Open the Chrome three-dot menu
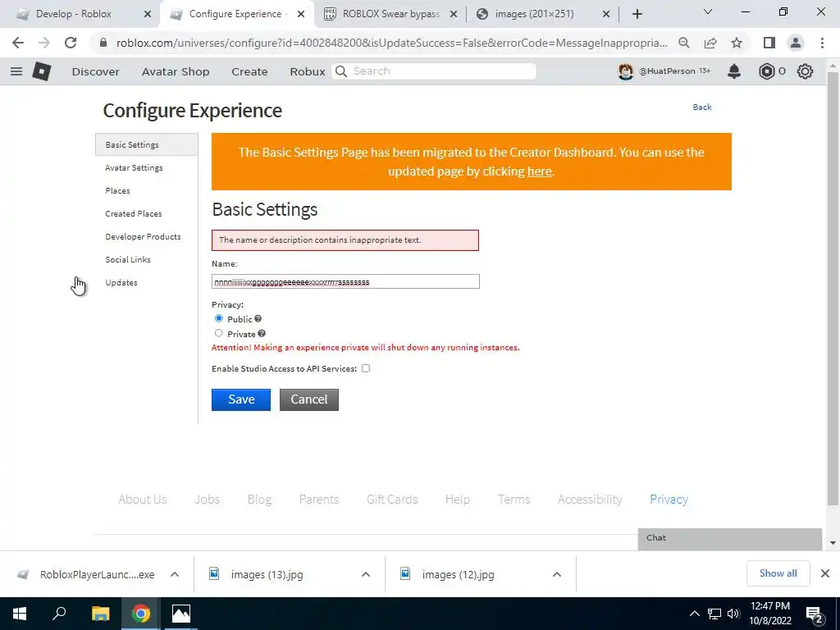Image resolution: width=840 pixels, height=630 pixels. [x=822, y=43]
